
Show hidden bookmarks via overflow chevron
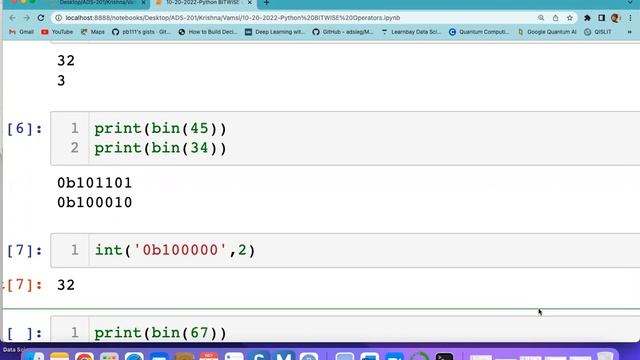coord(629,32)
